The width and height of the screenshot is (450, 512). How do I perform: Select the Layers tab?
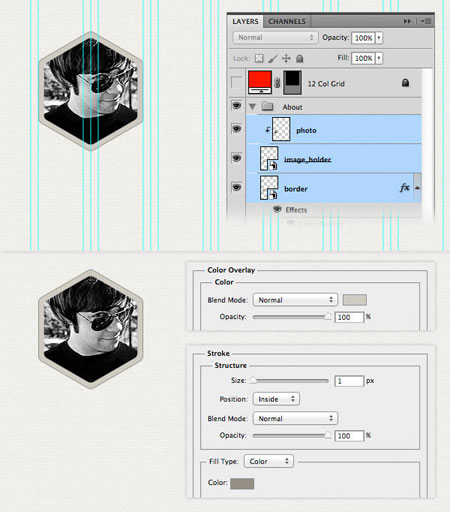[x=245, y=21]
